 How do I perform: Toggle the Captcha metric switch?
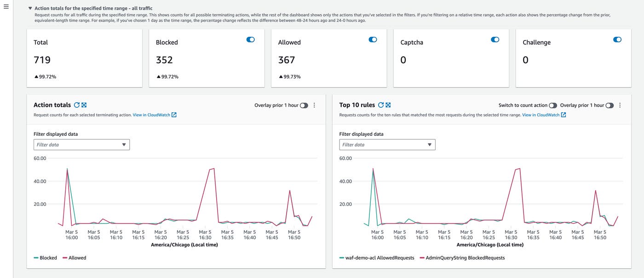coord(495,40)
